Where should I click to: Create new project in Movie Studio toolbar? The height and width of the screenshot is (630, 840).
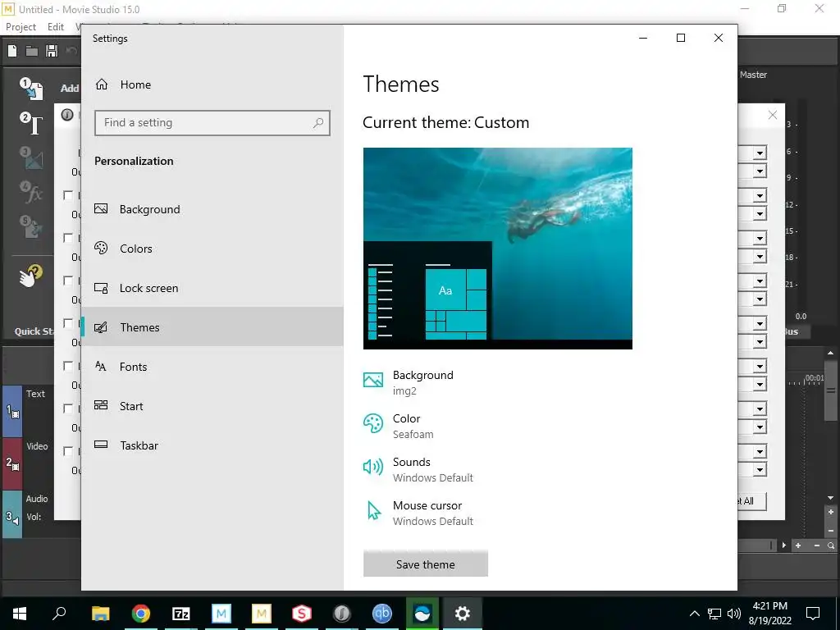[12, 51]
